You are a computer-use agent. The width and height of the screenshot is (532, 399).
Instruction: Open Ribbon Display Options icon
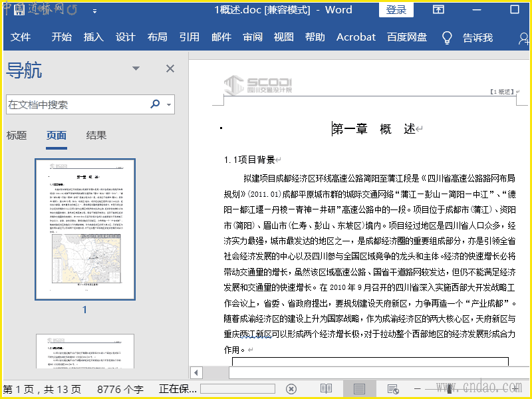click(438, 9)
